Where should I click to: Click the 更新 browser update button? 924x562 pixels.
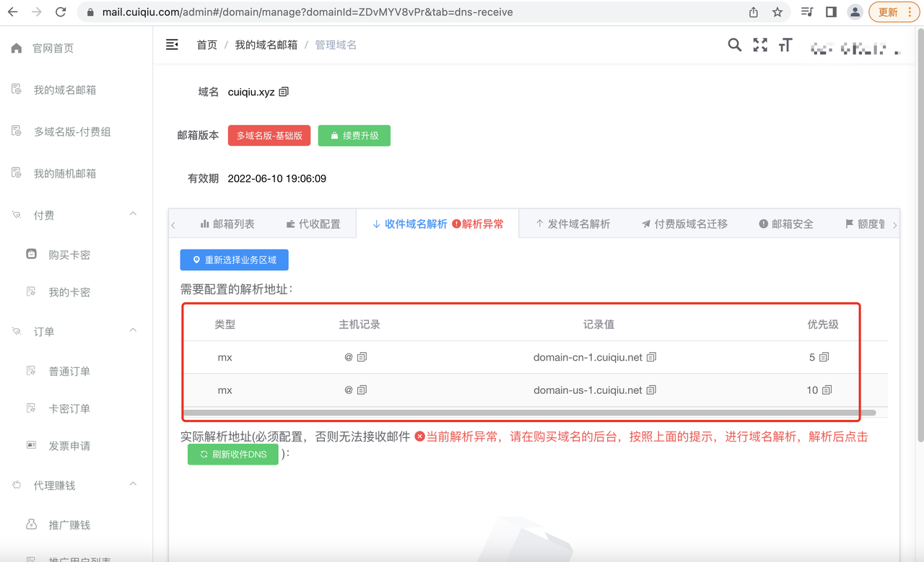(894, 12)
